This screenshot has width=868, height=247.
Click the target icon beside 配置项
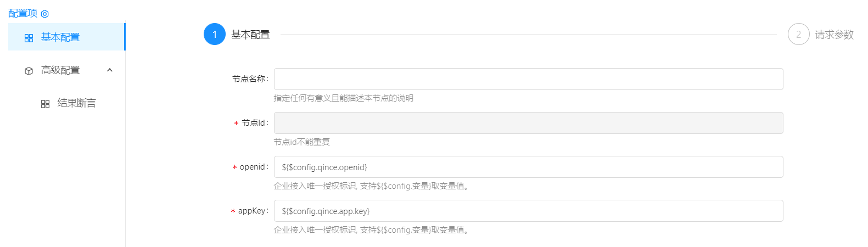pos(45,14)
